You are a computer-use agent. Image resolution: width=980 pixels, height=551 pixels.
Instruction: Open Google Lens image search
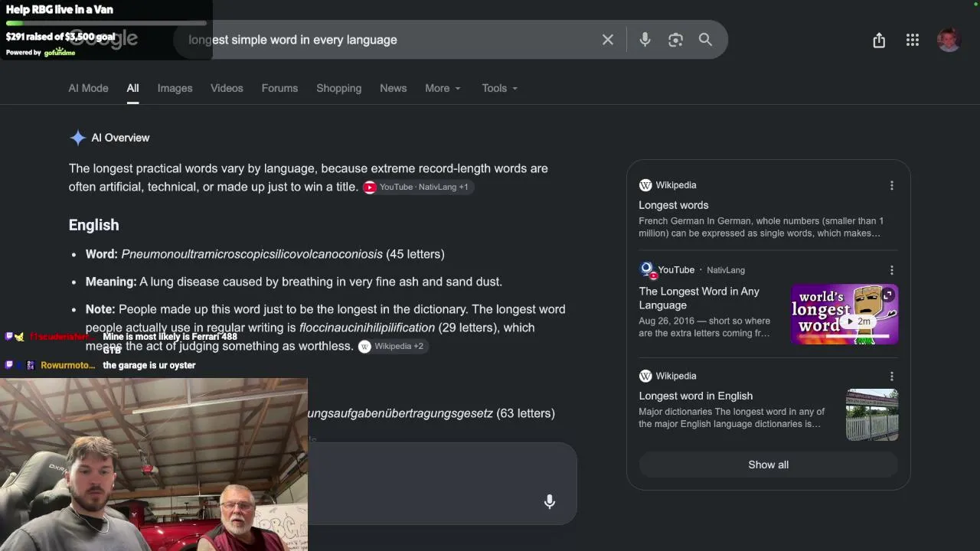(675, 40)
